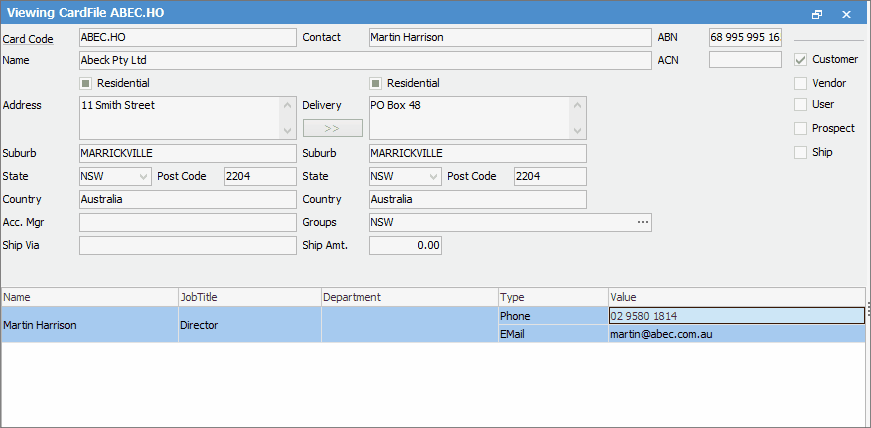
Task: Tick the Prospect checkbox
Action: click(800, 128)
